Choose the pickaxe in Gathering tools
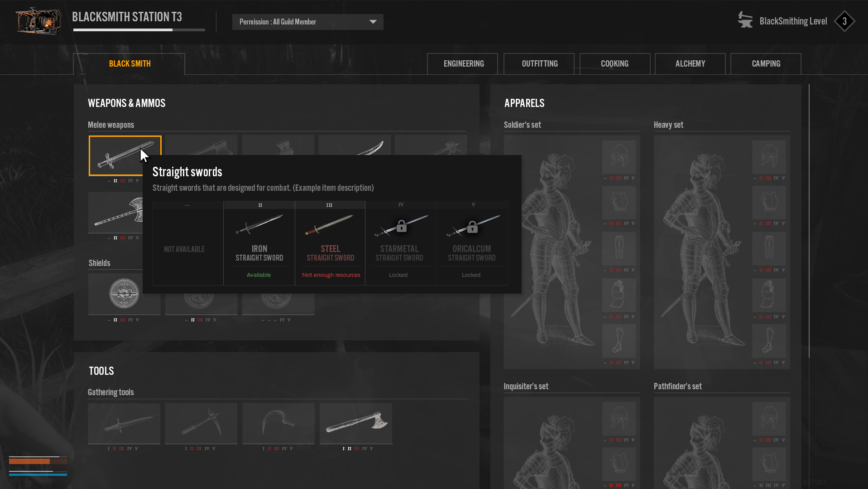 201,423
